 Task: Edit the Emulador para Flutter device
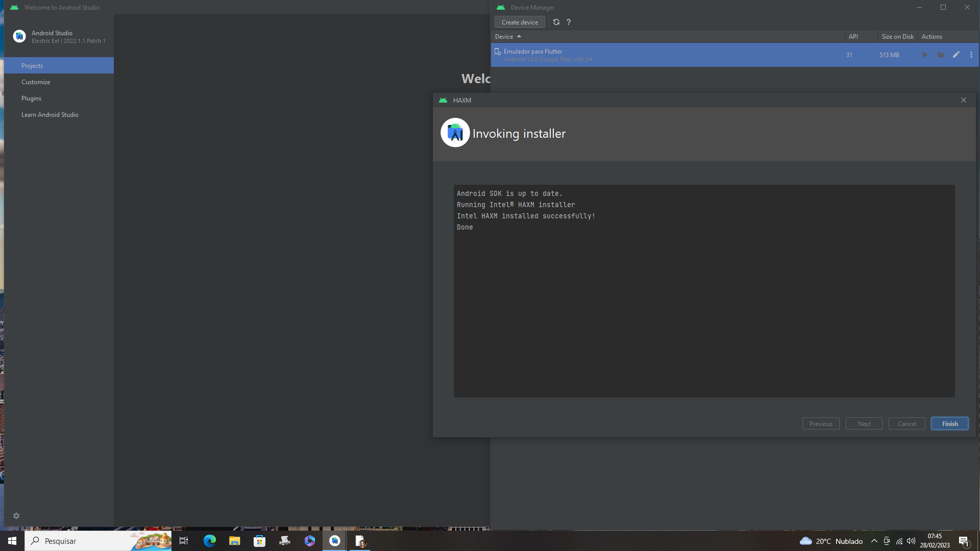pos(956,55)
